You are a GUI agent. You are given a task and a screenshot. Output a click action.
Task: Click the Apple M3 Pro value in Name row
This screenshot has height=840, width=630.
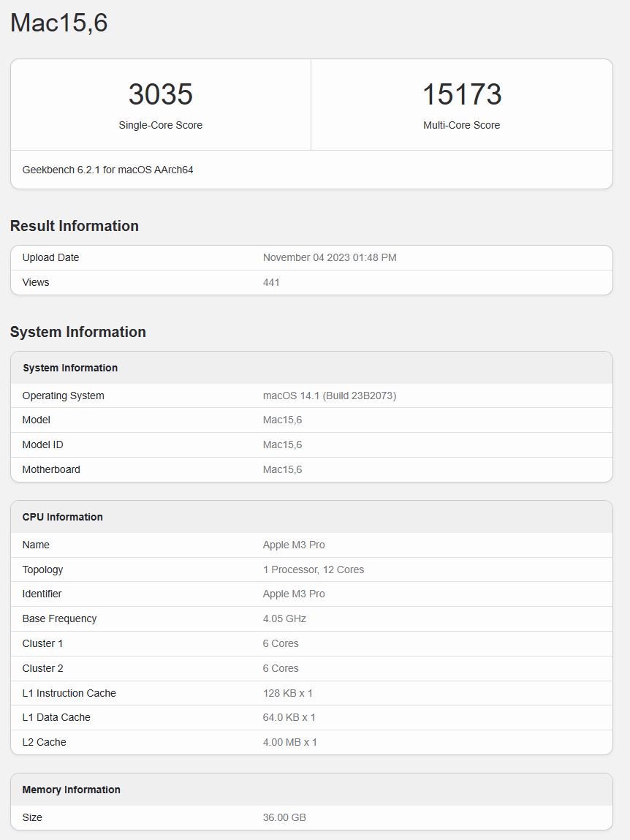coord(294,545)
